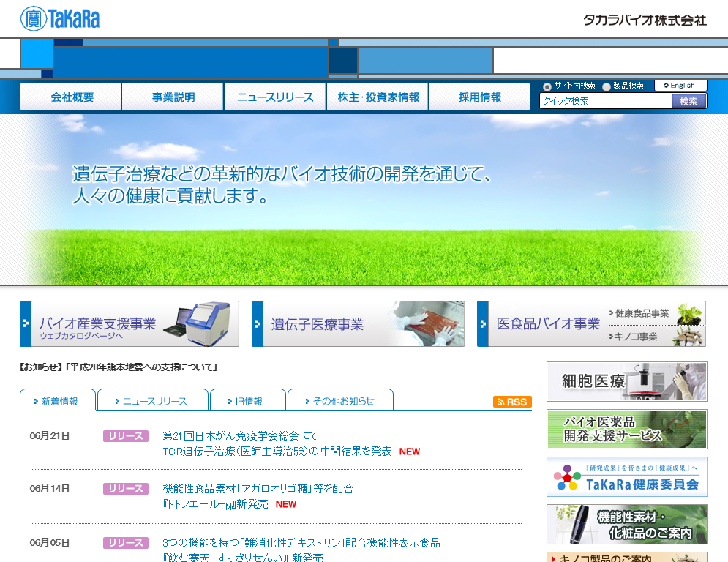Open the 3つの機能を持つ「難消化性デキストリン」 link
Viewport: 728px width, 562px height.
point(301,542)
